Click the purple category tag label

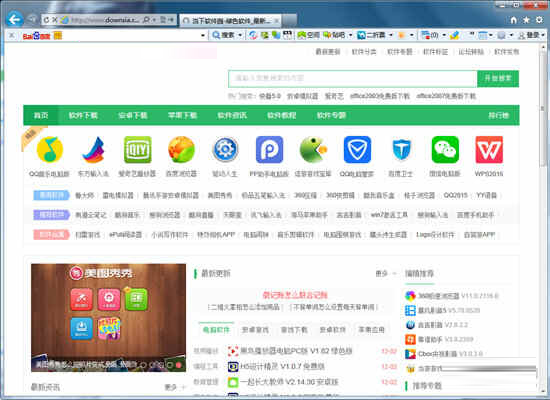(51, 214)
